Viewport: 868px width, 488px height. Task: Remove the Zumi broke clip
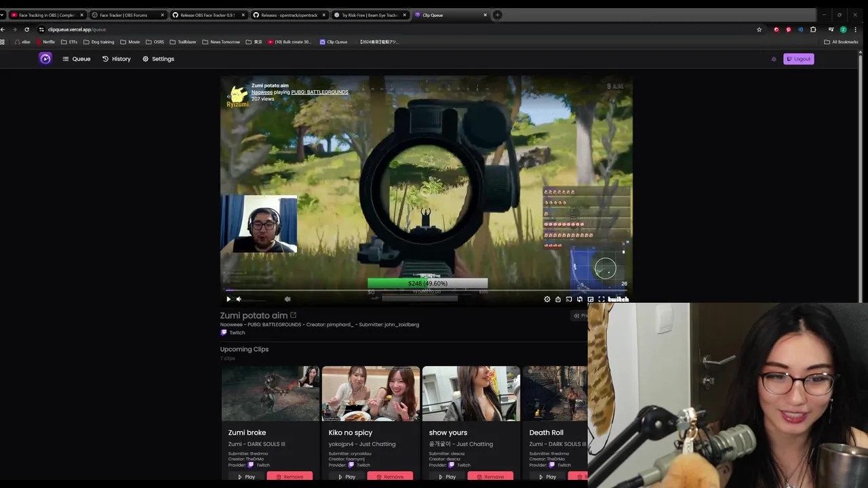point(290,476)
